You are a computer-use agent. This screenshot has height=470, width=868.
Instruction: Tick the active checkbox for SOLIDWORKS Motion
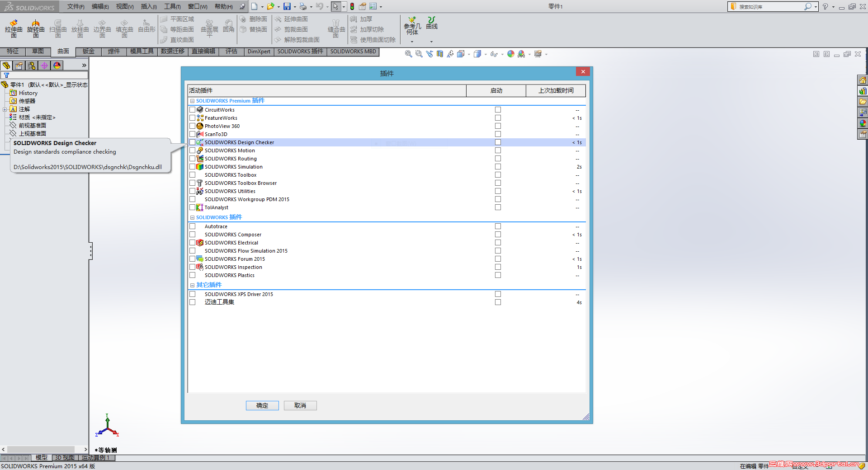point(193,150)
